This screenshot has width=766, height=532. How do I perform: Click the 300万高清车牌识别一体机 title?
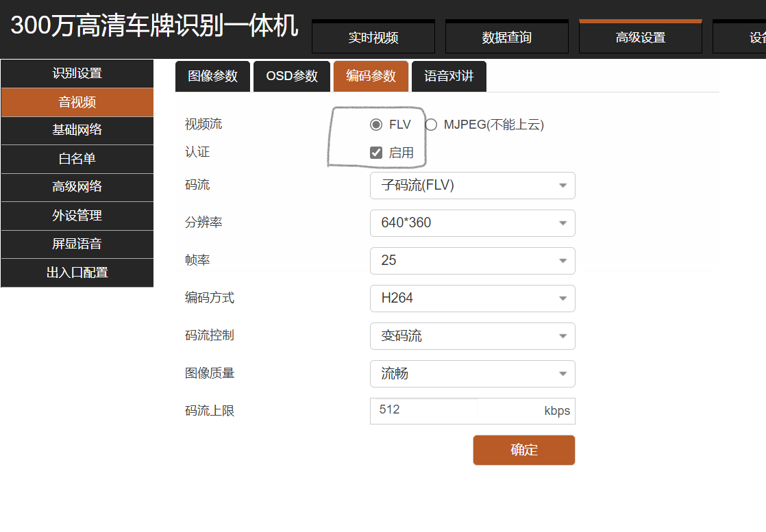coord(154,25)
